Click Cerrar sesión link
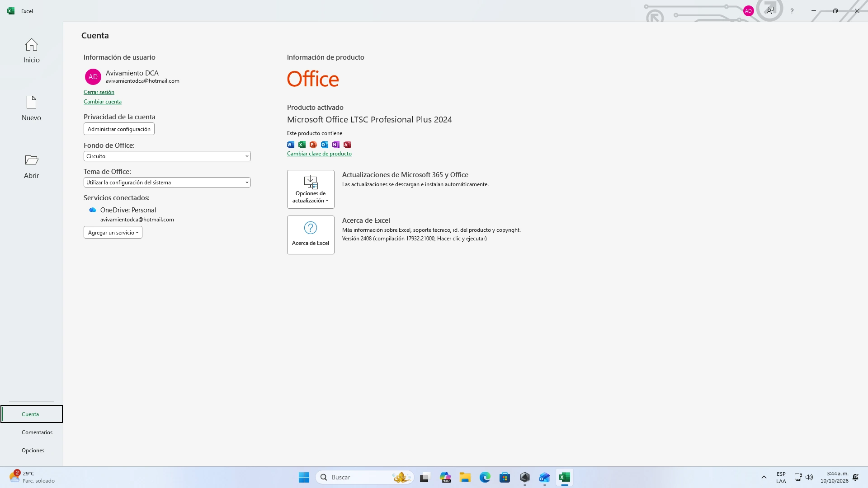Screen dimensions: 868x488 (99, 92)
